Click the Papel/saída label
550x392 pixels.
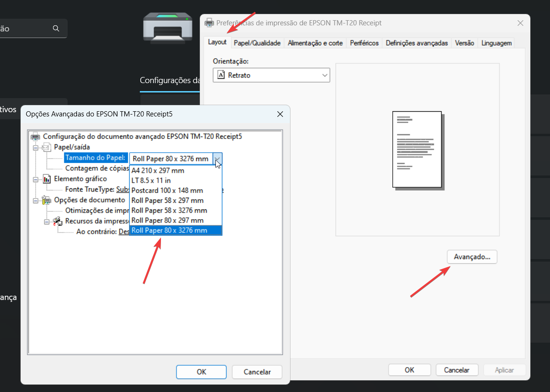click(x=72, y=147)
